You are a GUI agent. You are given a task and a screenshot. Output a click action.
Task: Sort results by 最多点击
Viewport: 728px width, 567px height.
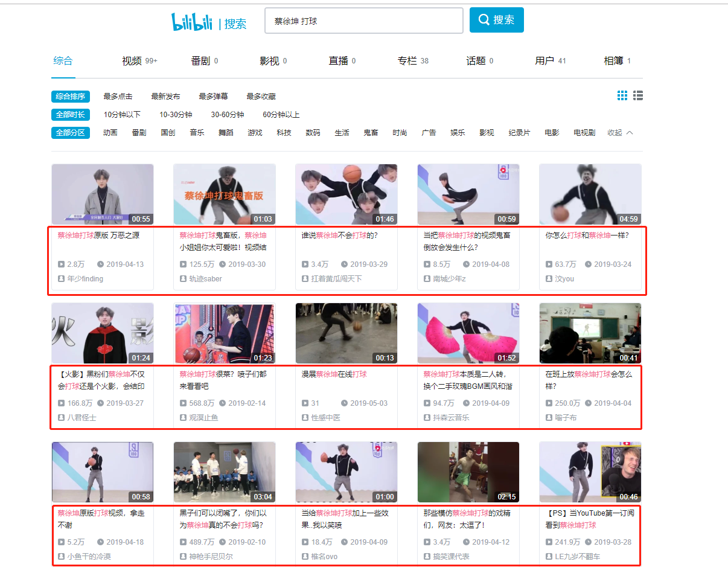pyautogui.click(x=118, y=97)
